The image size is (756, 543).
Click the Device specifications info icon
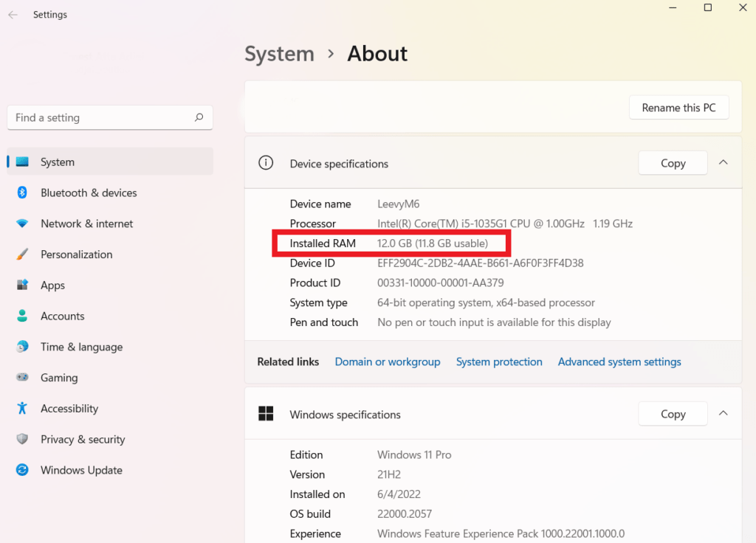[266, 163]
